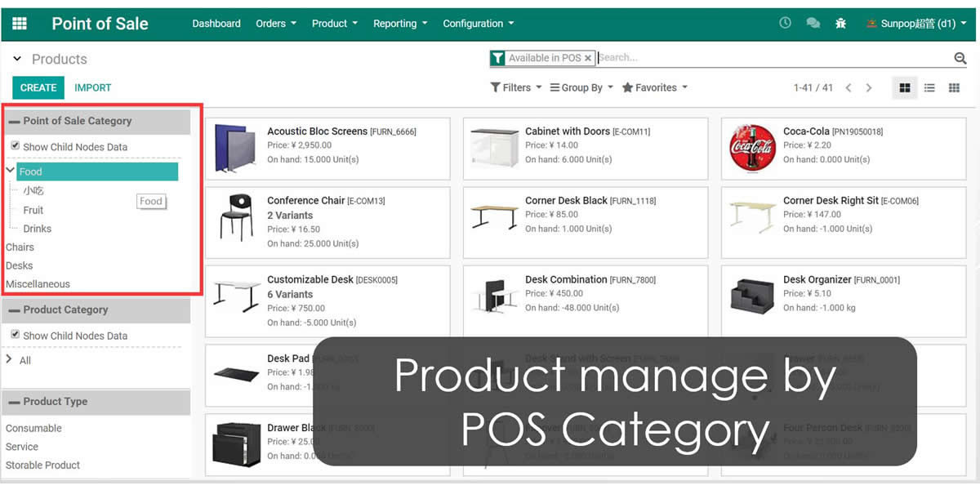
Task: Click the bug debug icon
Action: click(840, 24)
